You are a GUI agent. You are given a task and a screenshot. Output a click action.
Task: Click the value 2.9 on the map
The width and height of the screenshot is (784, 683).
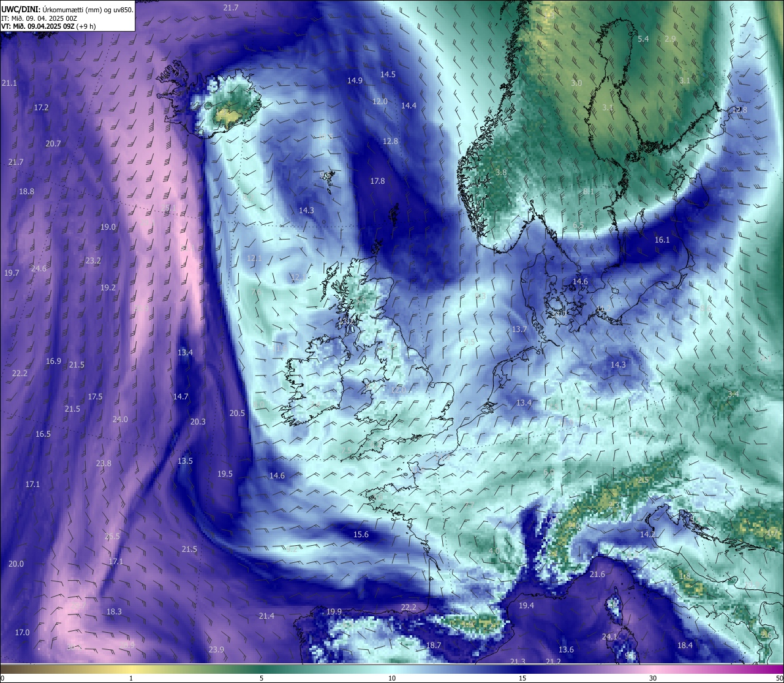pos(670,39)
